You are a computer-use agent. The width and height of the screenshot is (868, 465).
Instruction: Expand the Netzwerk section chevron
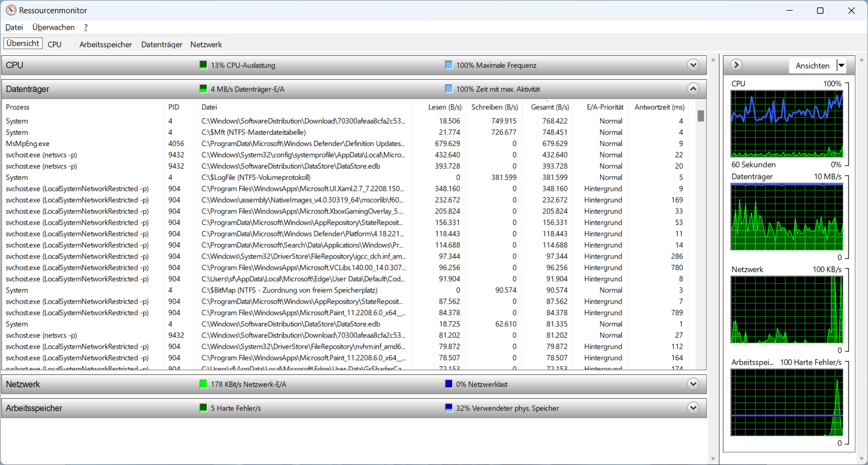tap(693, 384)
